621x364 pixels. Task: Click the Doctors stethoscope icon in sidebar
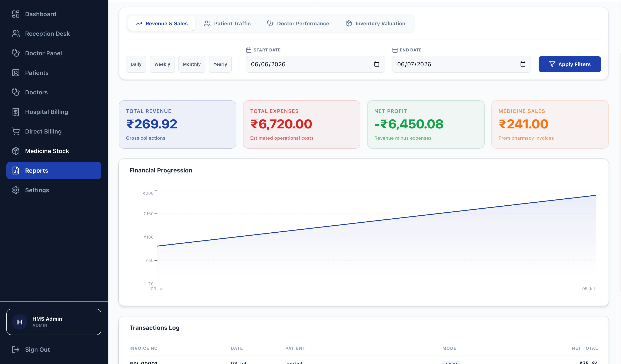click(x=16, y=92)
